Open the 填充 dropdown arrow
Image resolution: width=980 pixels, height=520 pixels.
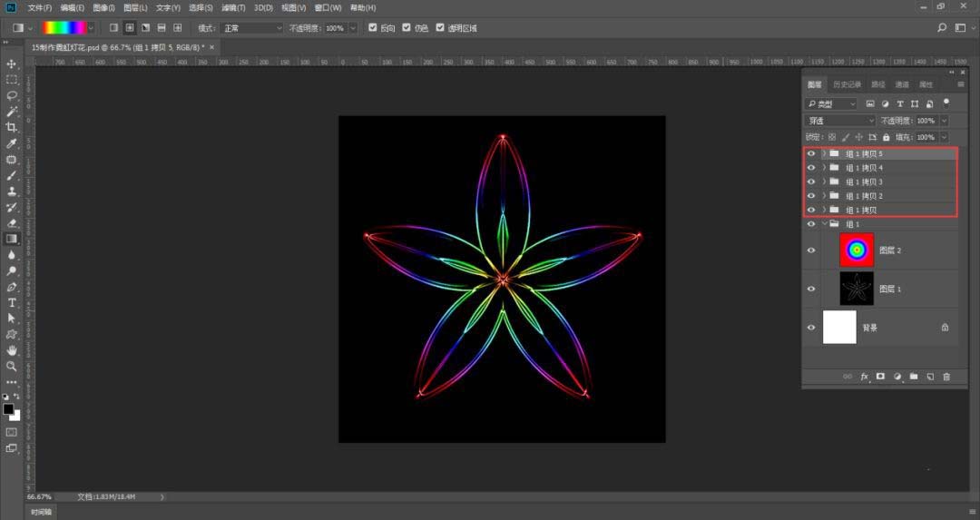(944, 138)
